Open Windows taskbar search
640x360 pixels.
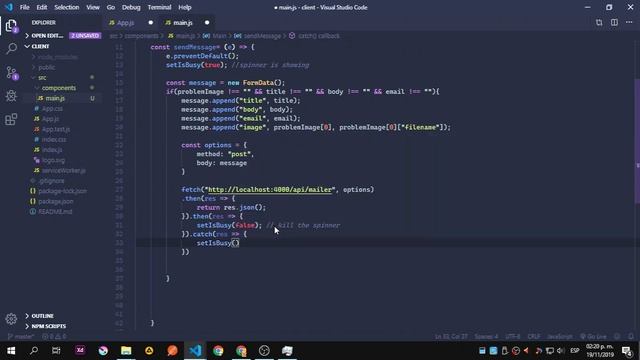point(34,351)
